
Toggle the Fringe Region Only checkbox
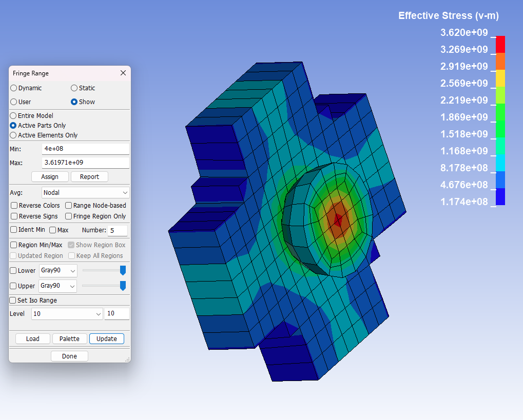69,216
